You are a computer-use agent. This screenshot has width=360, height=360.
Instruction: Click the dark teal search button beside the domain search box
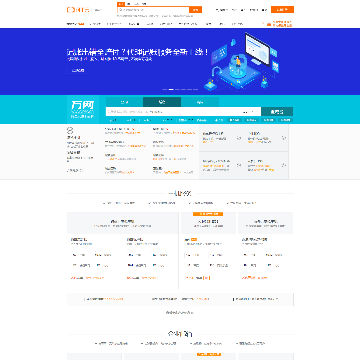[x=277, y=112]
